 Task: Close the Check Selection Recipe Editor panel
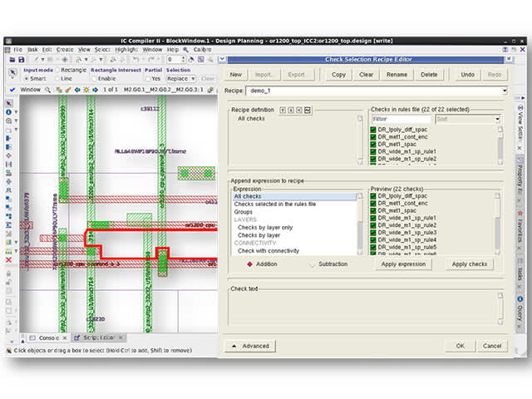click(509, 59)
